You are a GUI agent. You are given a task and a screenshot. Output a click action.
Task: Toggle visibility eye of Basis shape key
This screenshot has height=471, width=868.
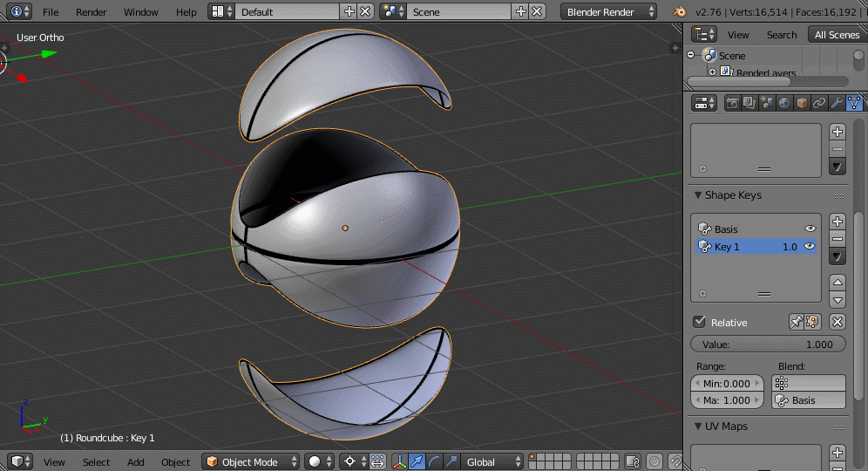point(810,229)
